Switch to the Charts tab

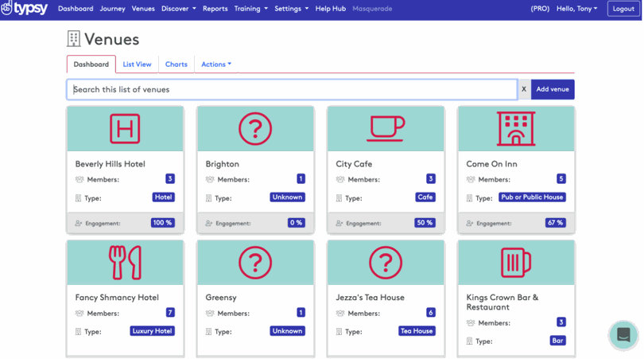176,64
